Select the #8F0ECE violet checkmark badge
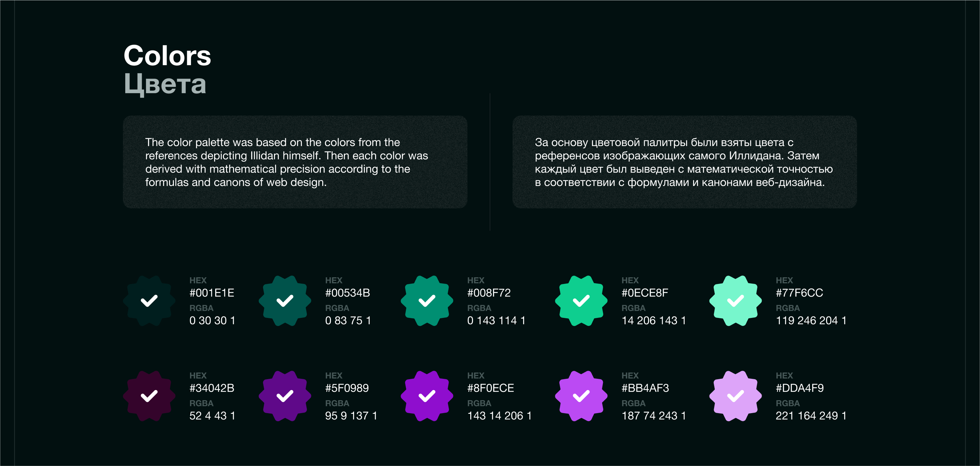980x466 pixels. [427, 396]
